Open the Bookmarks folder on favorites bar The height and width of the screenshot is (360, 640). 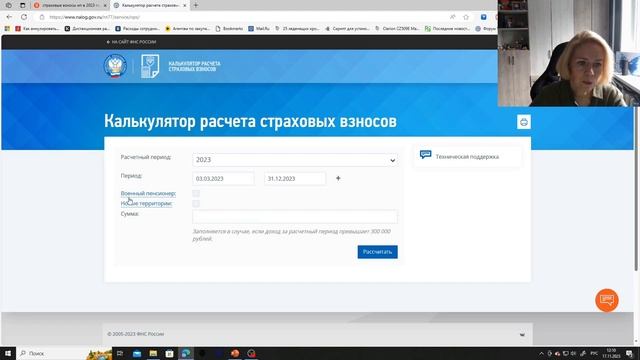point(229,29)
